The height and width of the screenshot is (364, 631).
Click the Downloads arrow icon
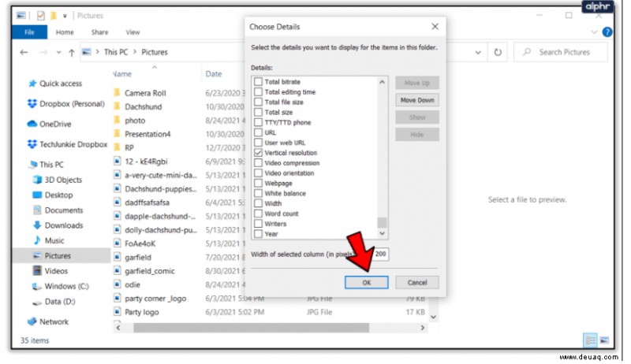[x=37, y=225]
